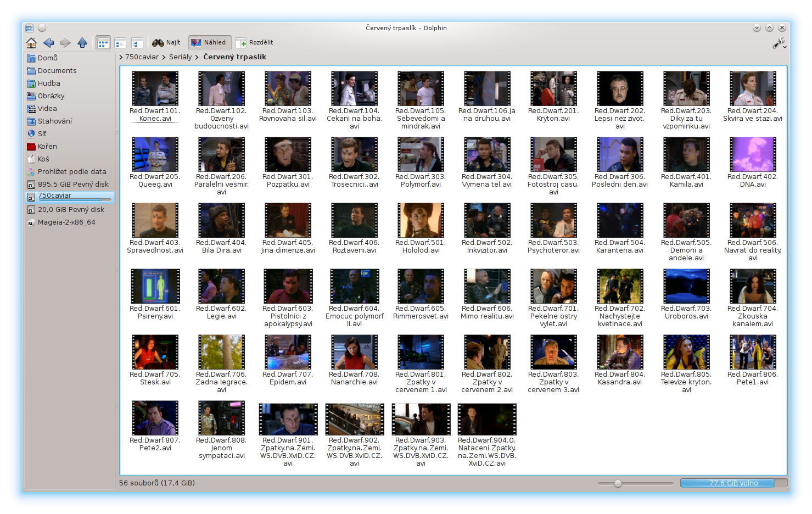The image size is (812, 514).
Task: Click status text 56 souborů (17,4 GiB)
Action: click(157, 483)
